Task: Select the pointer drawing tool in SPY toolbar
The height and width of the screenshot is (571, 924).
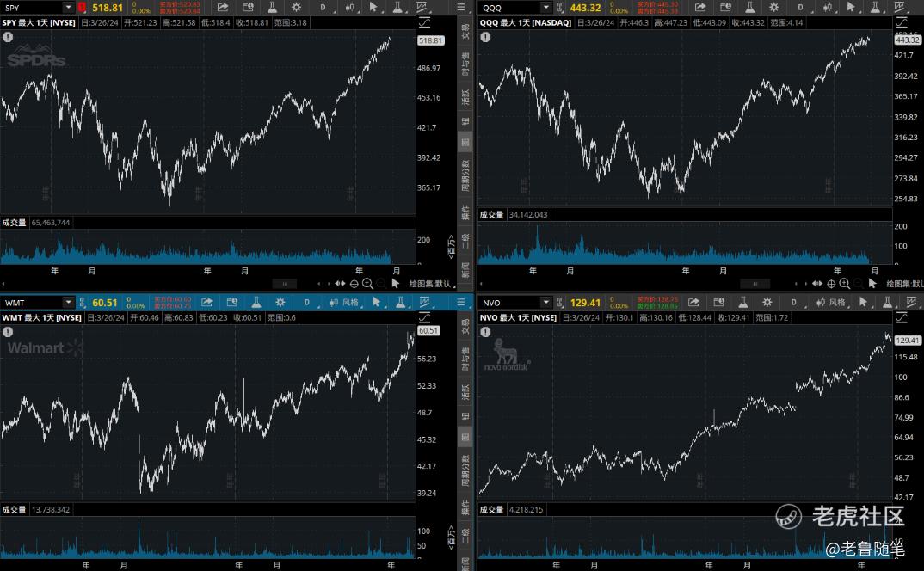Action: (373, 7)
